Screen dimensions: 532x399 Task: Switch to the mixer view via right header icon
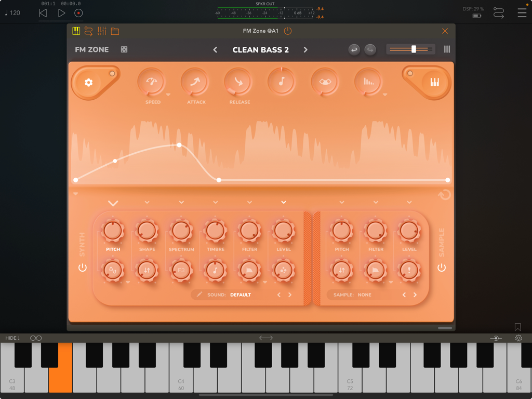point(447,49)
